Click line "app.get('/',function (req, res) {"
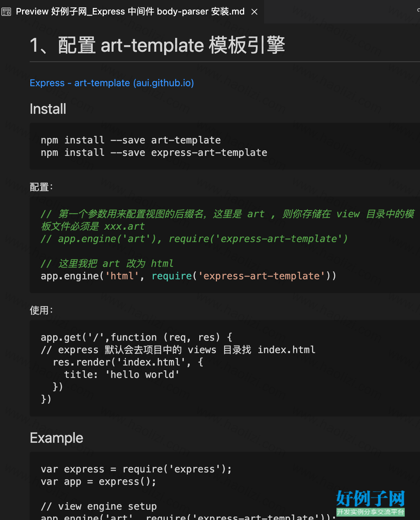Image resolution: width=420 pixels, height=520 pixels. click(137, 337)
